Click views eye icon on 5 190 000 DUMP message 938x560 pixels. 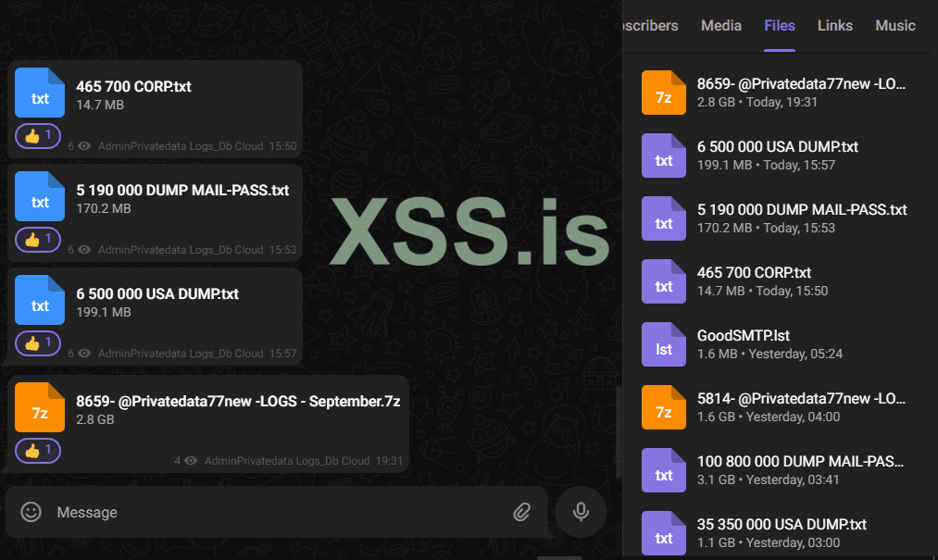(x=84, y=250)
